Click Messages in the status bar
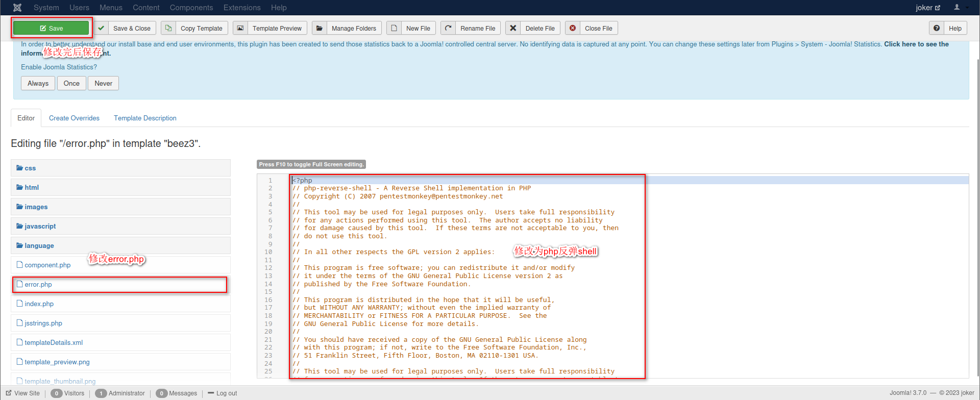This screenshot has width=980, height=400. click(x=177, y=393)
